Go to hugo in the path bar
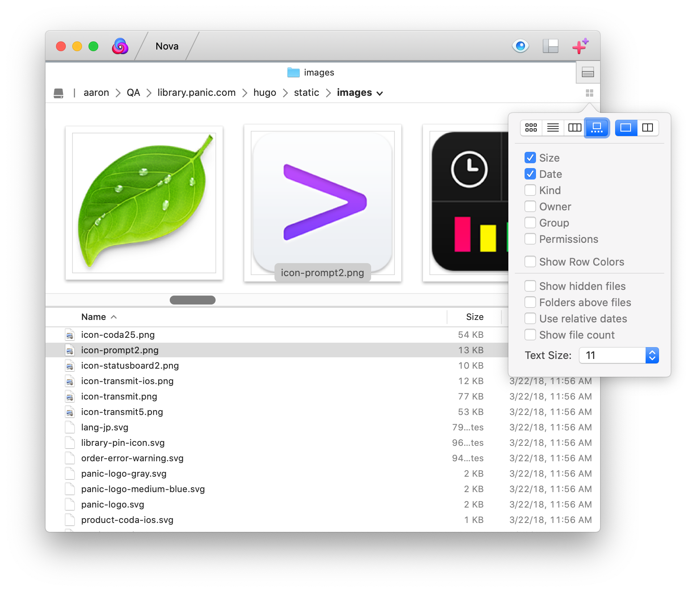 tap(265, 93)
